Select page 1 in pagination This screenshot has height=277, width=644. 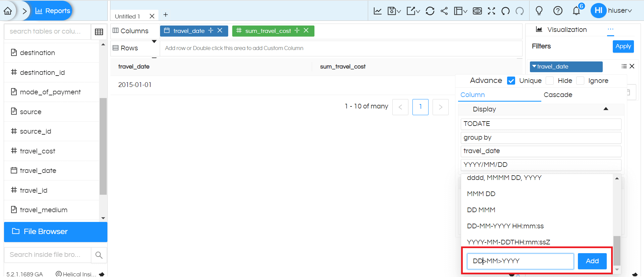[x=420, y=107]
